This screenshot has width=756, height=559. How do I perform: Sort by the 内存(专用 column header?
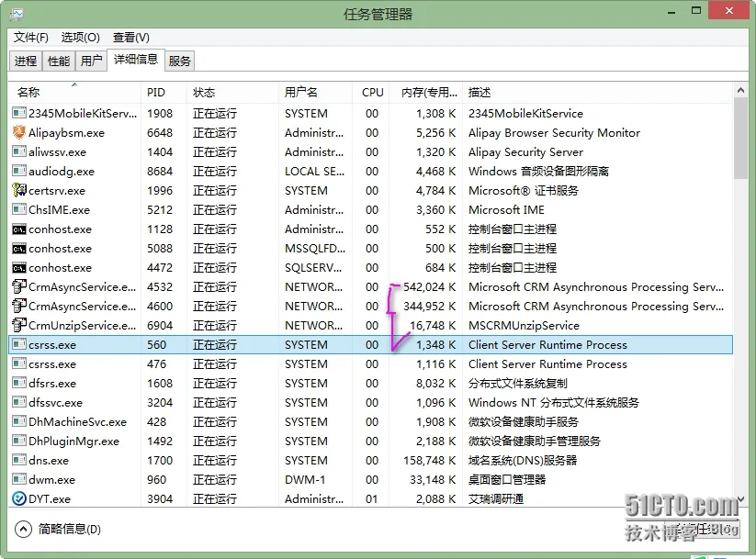tap(425, 93)
